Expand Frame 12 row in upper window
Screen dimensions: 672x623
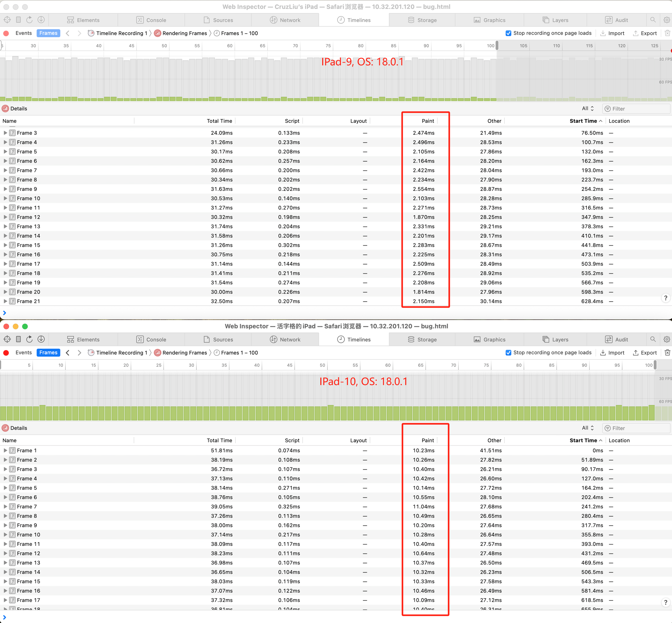tap(5, 217)
